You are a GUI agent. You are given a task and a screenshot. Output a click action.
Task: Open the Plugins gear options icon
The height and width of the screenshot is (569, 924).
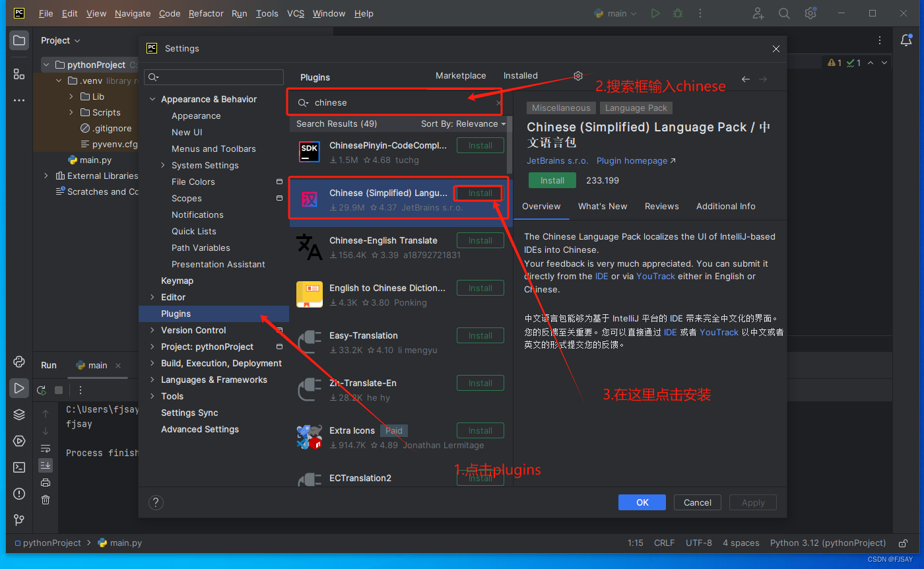coord(578,76)
